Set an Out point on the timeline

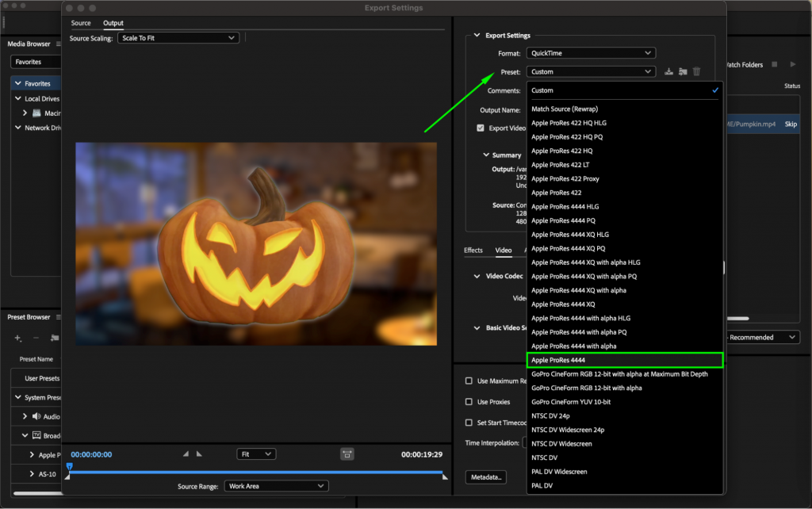click(199, 454)
